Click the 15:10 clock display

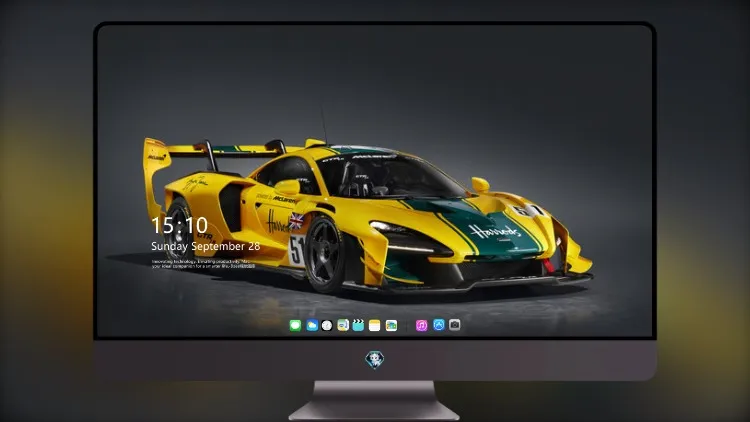(179, 225)
